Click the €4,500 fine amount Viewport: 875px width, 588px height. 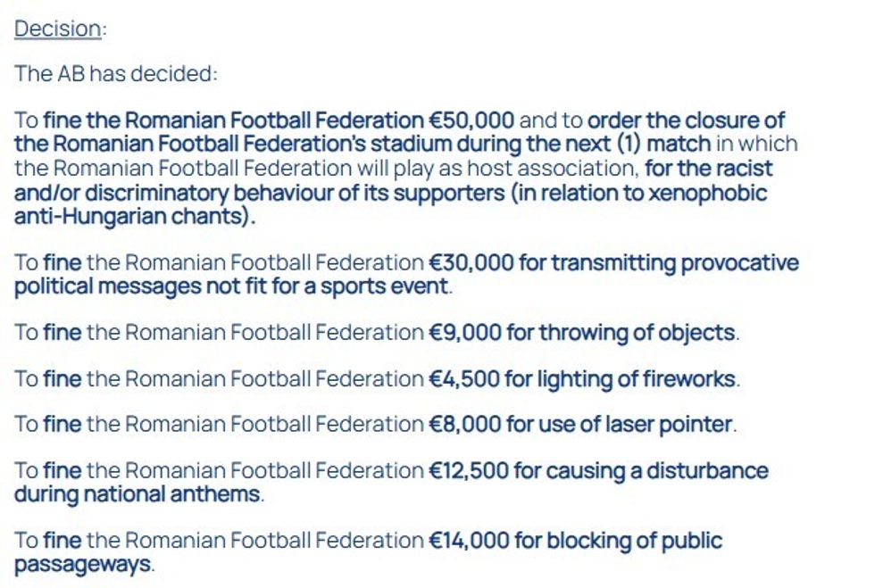[464, 379]
